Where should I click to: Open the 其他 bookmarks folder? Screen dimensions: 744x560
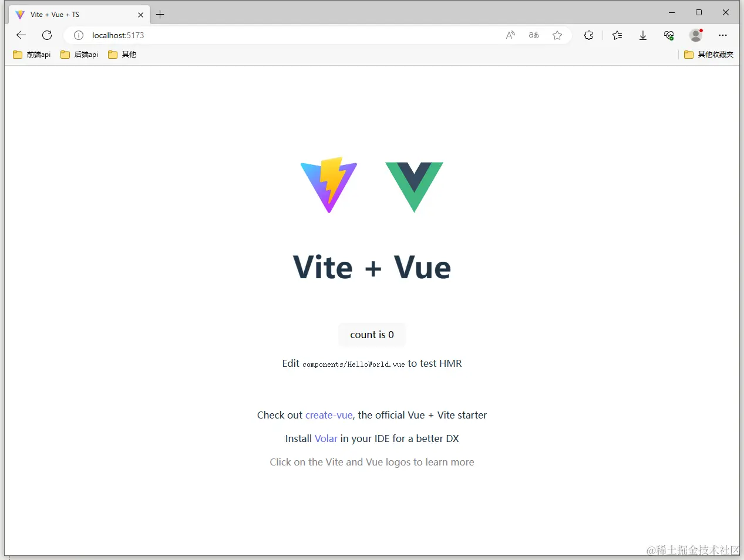pyautogui.click(x=122, y=55)
